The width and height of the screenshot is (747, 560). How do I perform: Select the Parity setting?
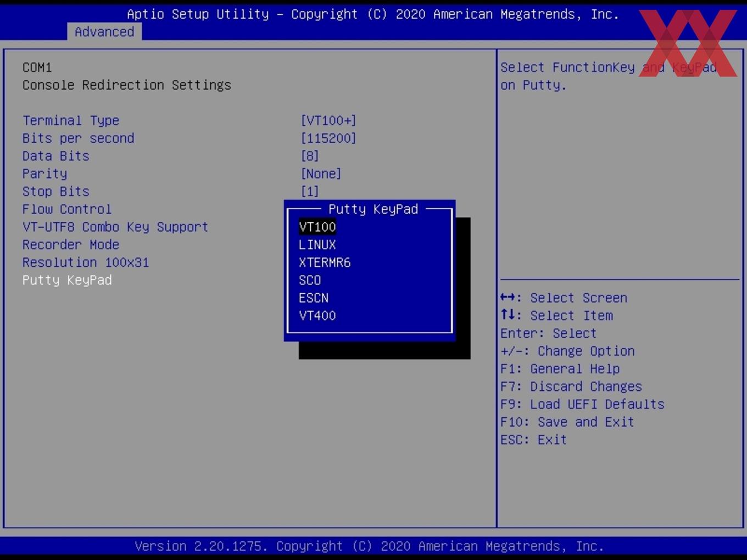[x=45, y=173]
